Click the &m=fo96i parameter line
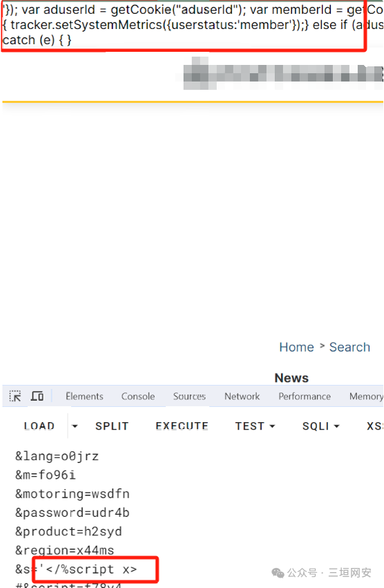Image resolution: width=384 pixels, height=588 pixels. point(46,475)
